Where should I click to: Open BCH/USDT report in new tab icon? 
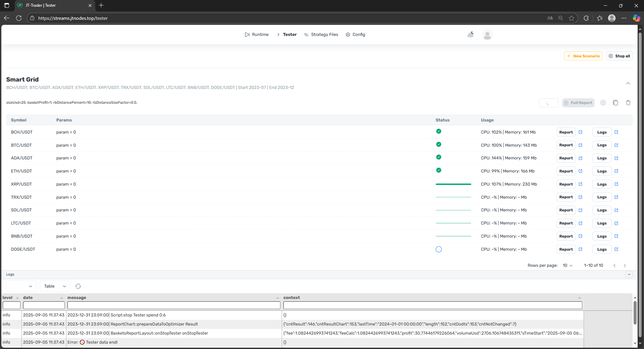(580, 132)
